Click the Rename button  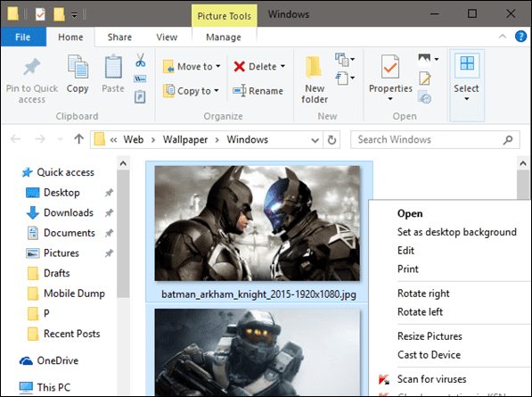[x=258, y=91]
